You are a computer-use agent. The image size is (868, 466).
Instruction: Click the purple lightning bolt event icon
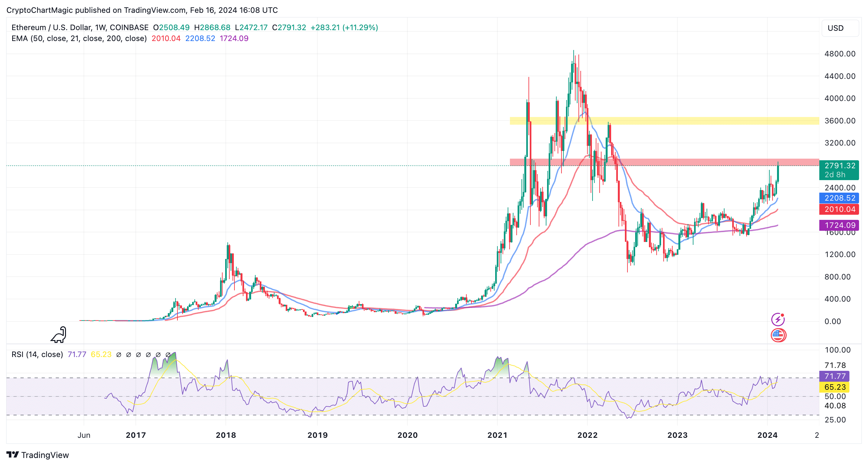(x=778, y=319)
